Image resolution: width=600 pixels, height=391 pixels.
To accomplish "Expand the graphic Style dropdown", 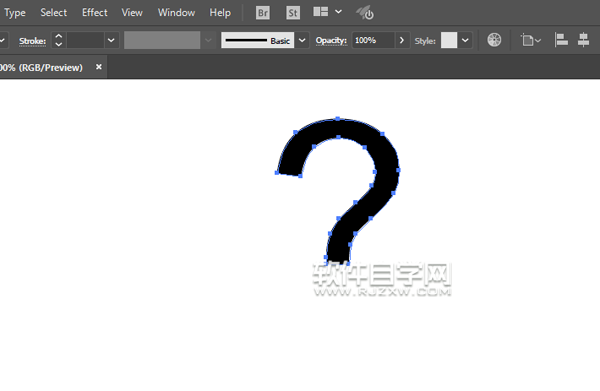I will [465, 40].
